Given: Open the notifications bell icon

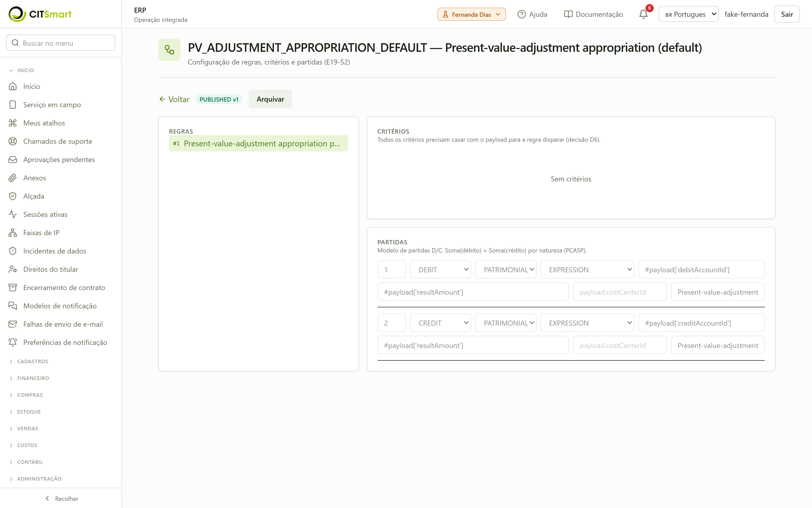Looking at the screenshot, I should coord(643,14).
